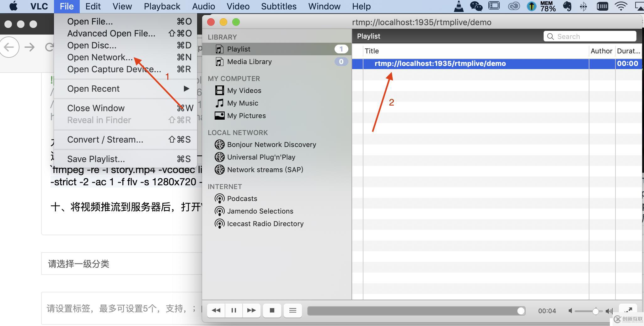
Task: Select Convert / Stream menu item
Action: tap(105, 139)
